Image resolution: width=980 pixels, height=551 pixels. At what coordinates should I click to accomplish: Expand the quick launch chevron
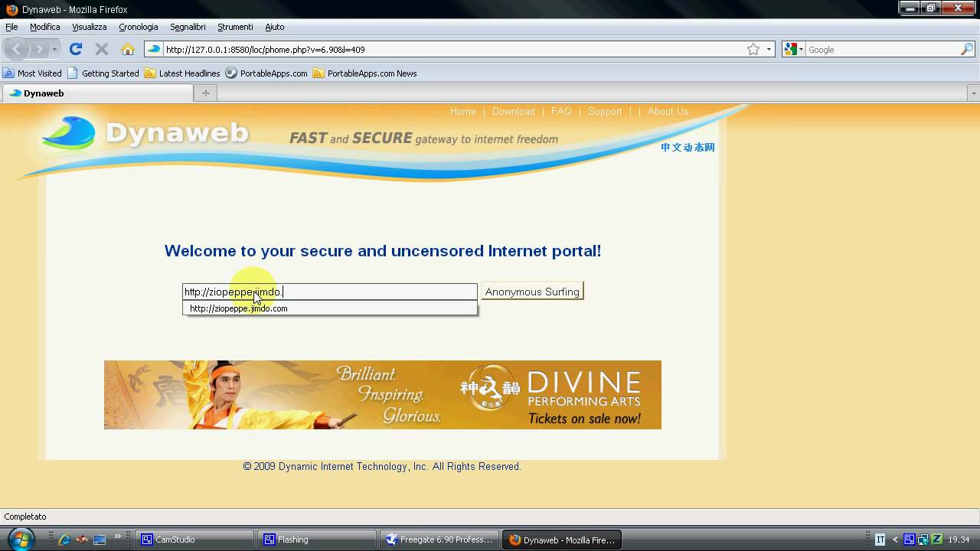coord(118,536)
